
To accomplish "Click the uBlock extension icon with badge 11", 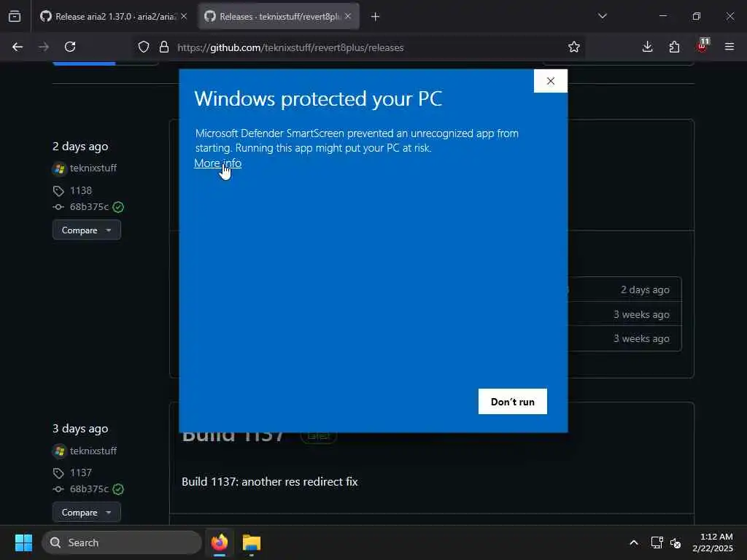I will (703, 46).
